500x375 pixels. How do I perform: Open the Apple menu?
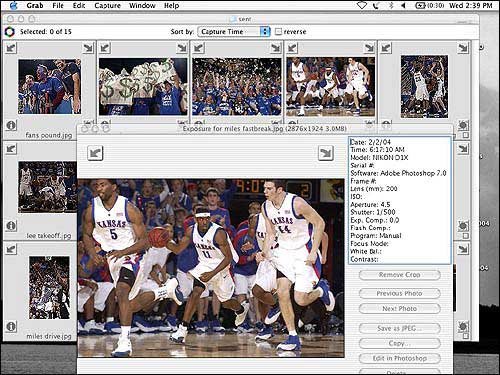point(14,5)
